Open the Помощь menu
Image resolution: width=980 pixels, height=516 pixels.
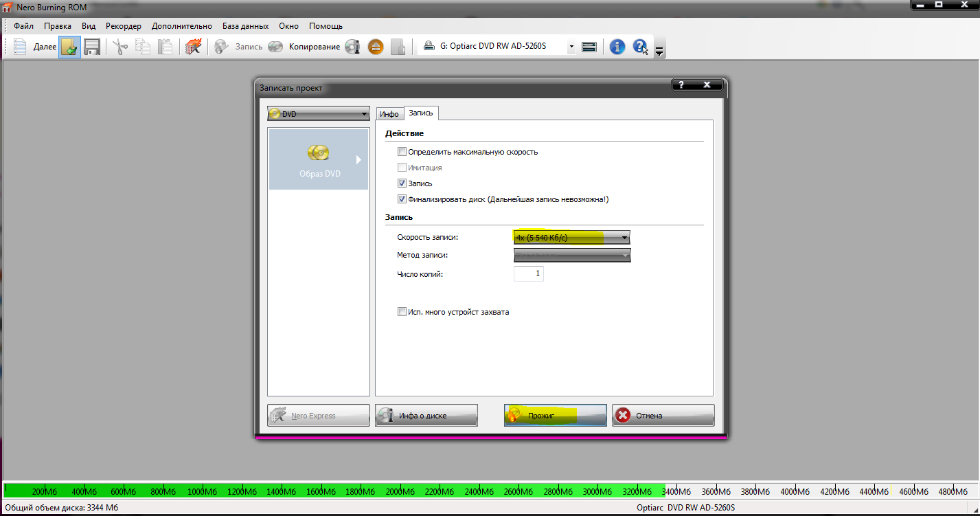(326, 26)
